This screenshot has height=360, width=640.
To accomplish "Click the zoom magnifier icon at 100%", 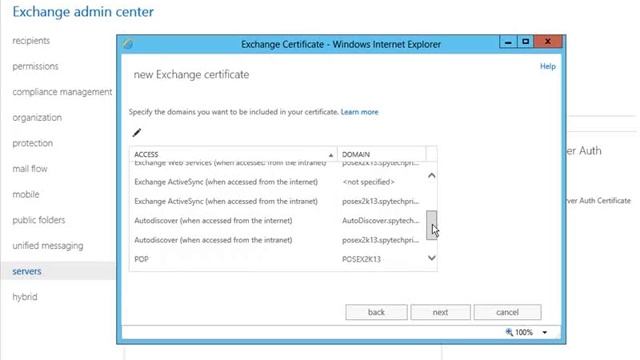I will point(509,332).
